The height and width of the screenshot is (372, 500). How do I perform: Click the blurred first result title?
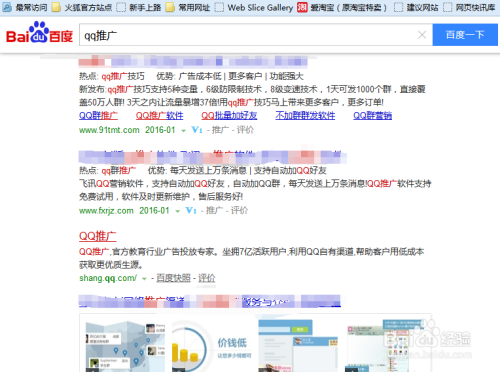point(193,62)
